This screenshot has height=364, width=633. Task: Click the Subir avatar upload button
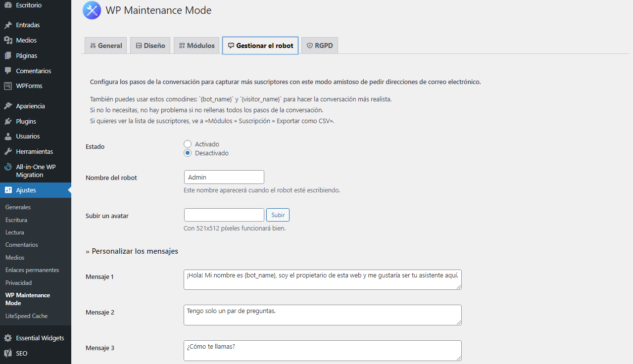pos(278,215)
